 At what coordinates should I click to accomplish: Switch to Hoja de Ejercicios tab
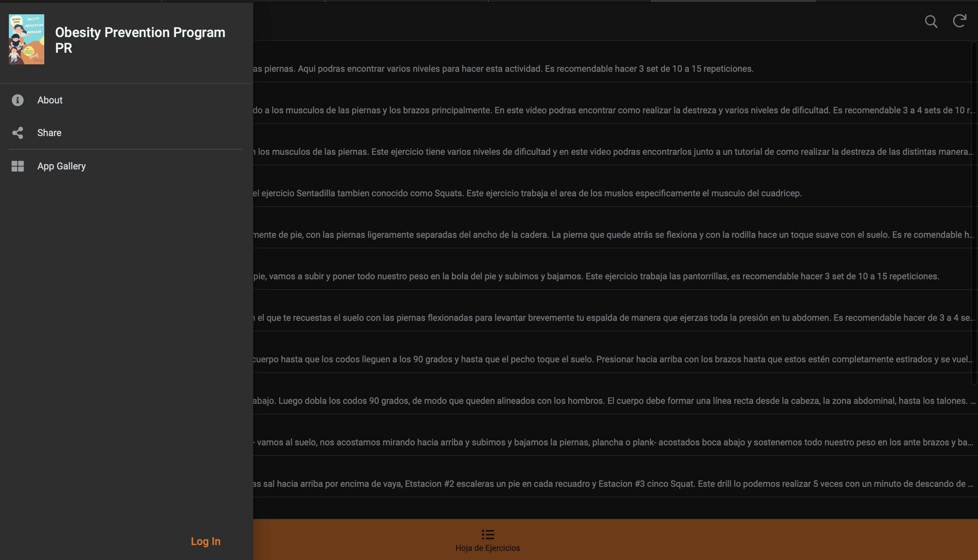click(x=487, y=547)
